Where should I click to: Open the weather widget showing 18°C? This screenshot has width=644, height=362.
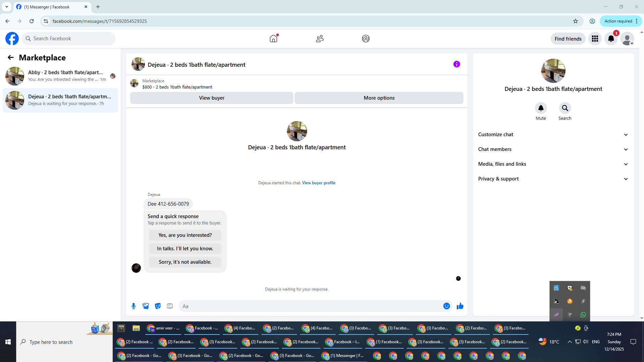[x=549, y=342]
